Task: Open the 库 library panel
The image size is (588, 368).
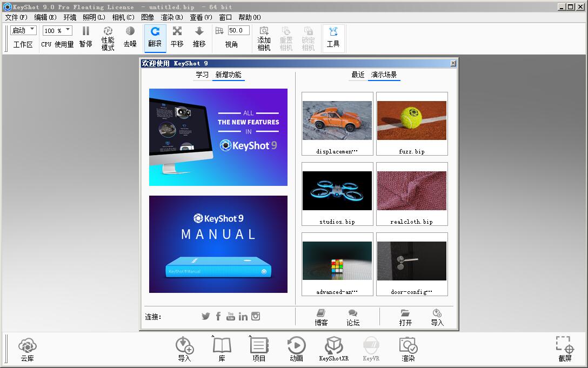Action: 222,349
